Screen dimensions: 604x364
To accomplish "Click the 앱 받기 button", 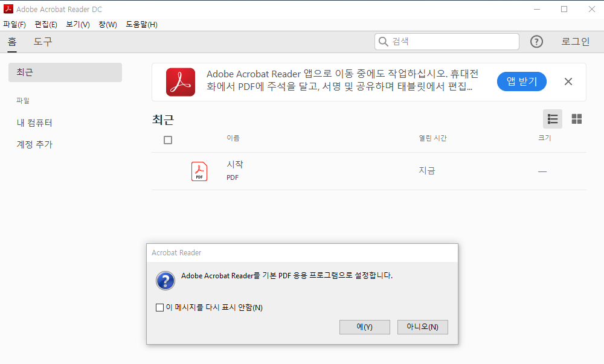I will [522, 81].
